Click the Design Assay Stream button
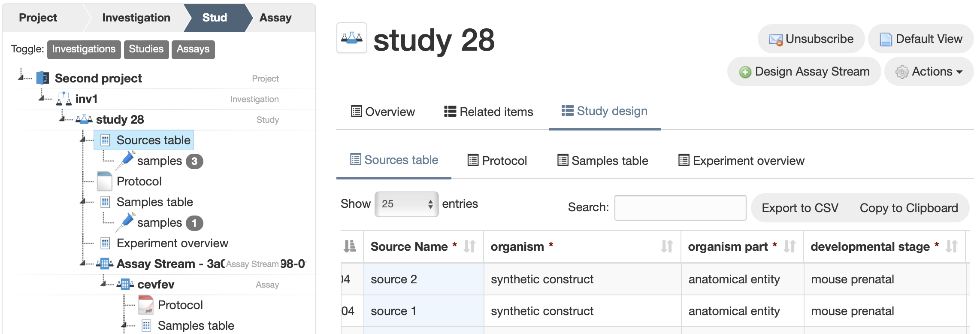 point(804,72)
